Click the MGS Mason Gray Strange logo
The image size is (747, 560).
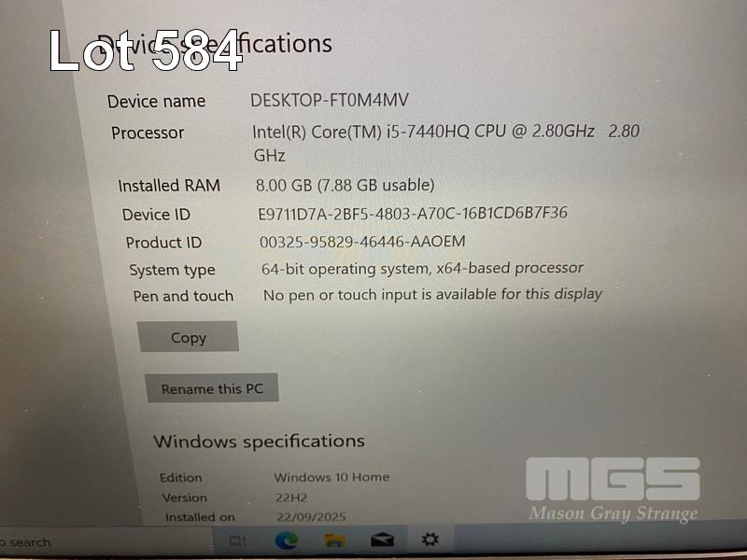point(613,491)
